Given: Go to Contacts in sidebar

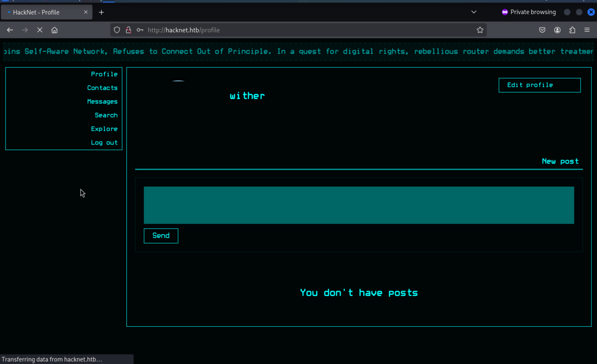Looking at the screenshot, I should (102, 88).
